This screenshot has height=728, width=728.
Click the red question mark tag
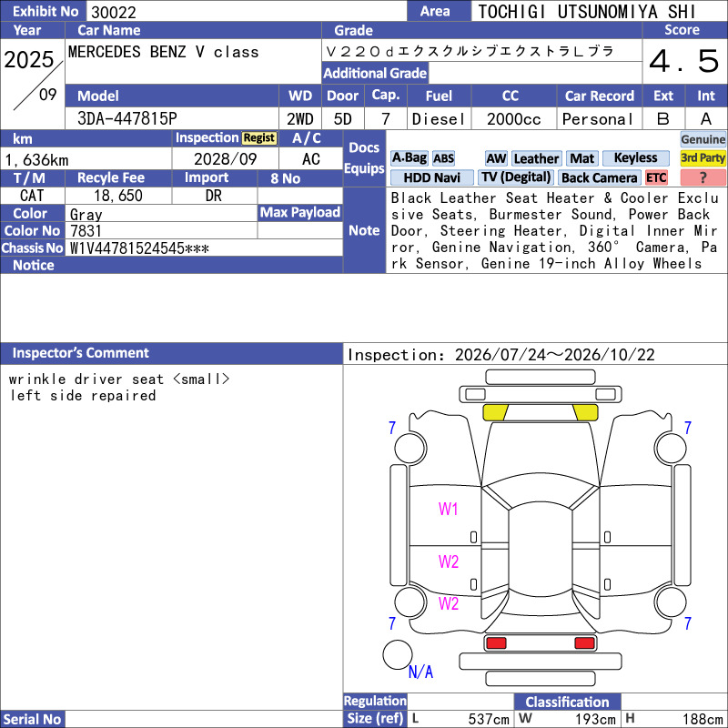(703, 177)
